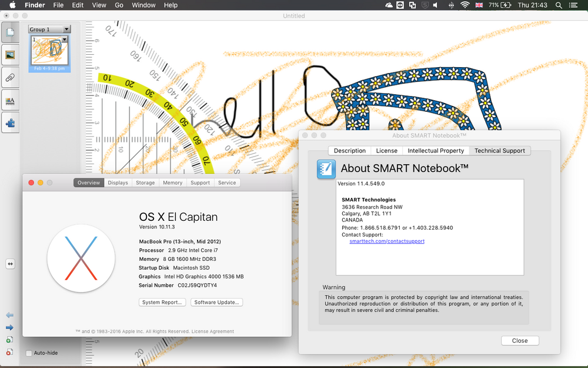Viewport: 588px width, 368px height.
Task: Select the Technical Support tab
Action: coord(499,151)
